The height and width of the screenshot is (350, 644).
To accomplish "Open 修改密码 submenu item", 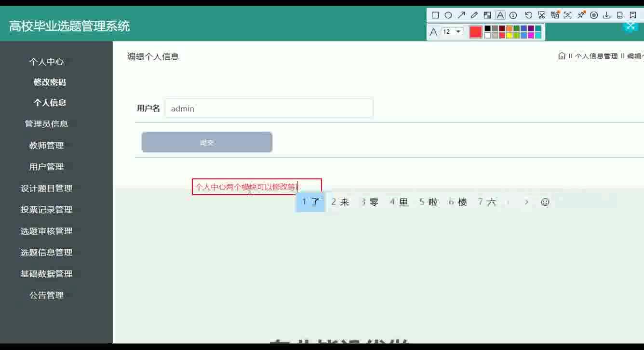I will point(50,82).
